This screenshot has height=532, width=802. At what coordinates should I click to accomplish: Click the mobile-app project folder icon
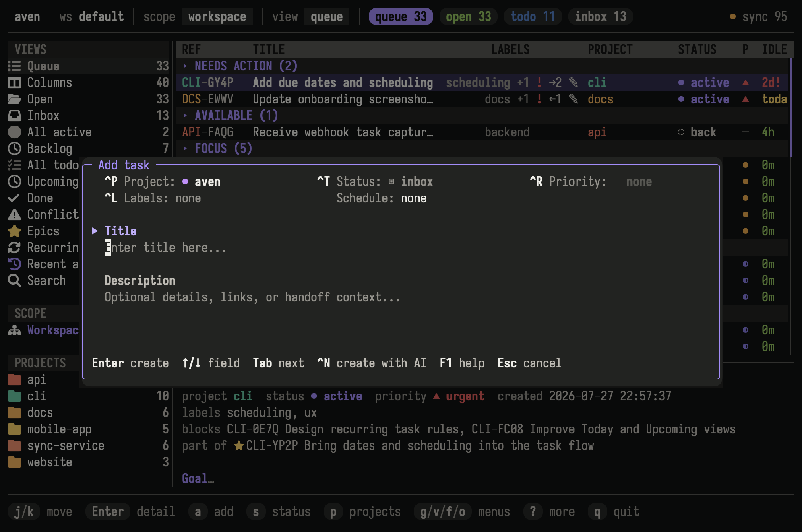pos(14,429)
